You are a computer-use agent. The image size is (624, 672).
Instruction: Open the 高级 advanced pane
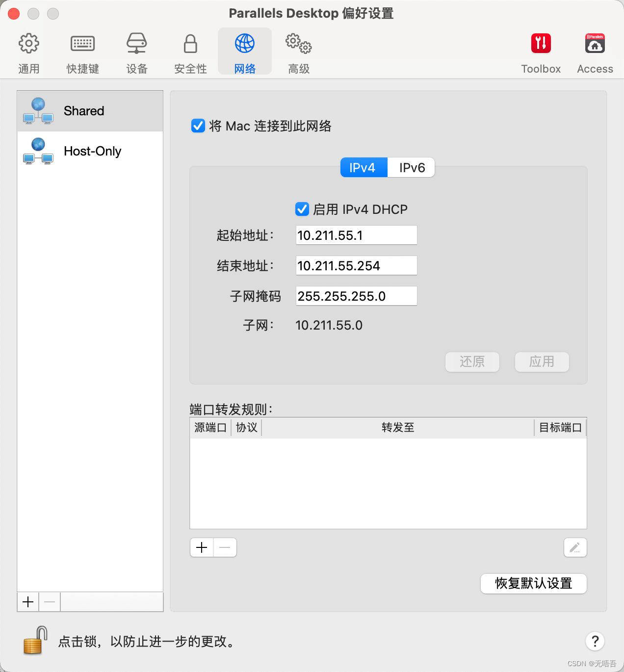[x=299, y=53]
